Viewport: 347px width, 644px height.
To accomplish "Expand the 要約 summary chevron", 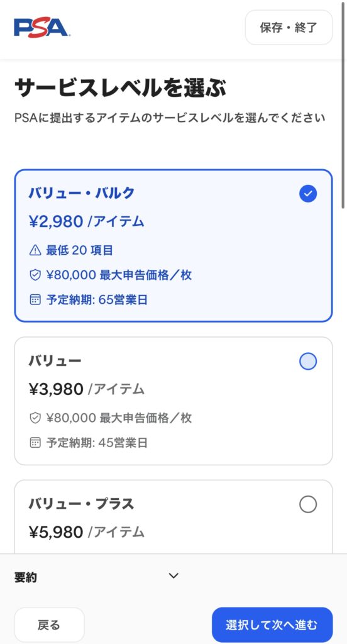I will pos(173,576).
